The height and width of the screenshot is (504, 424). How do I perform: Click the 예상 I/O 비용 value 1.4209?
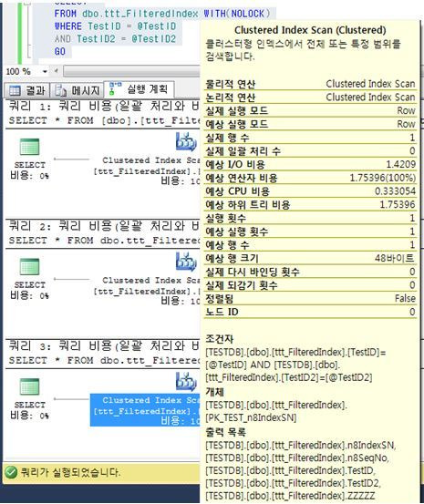click(x=401, y=164)
